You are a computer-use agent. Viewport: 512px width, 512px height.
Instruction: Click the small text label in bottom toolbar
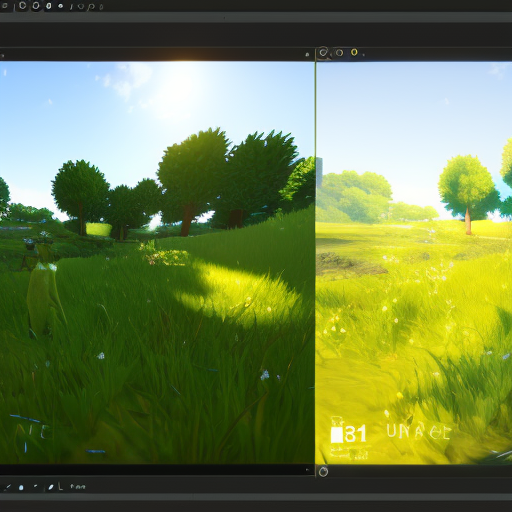tap(78, 487)
